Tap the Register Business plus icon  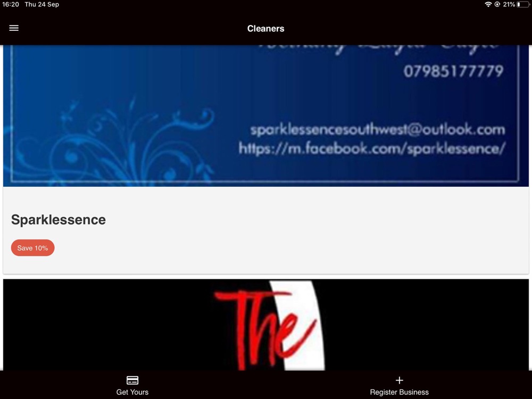(x=400, y=380)
